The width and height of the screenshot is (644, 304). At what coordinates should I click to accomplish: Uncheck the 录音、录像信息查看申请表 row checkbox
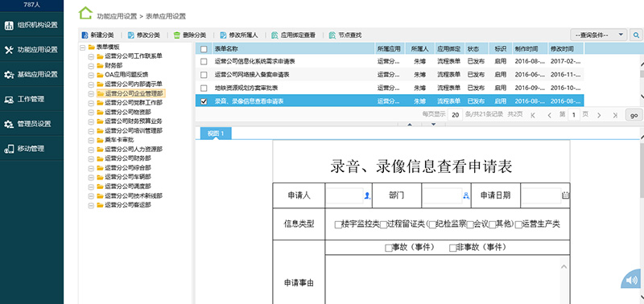pos(204,101)
